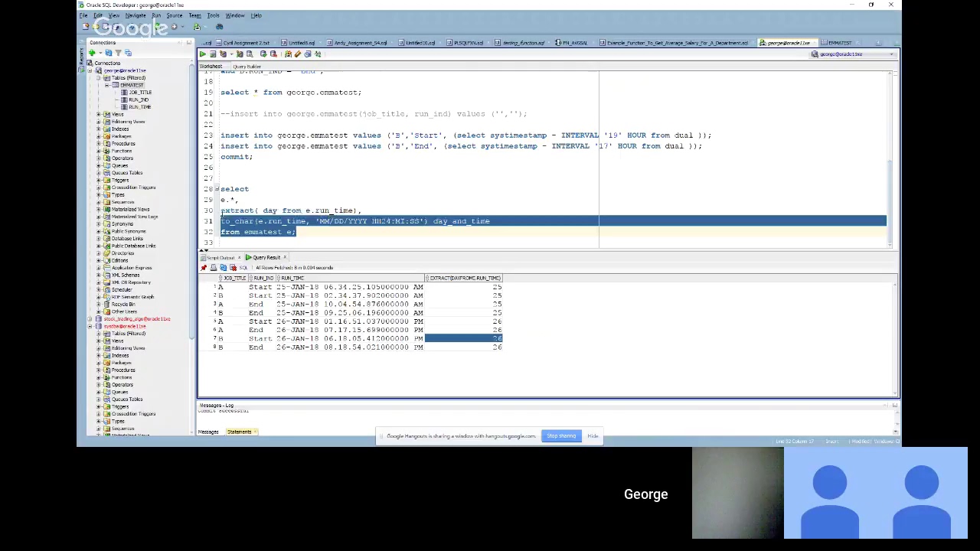980x551 pixels.
Task: Expand the Views node
Action: (98, 114)
